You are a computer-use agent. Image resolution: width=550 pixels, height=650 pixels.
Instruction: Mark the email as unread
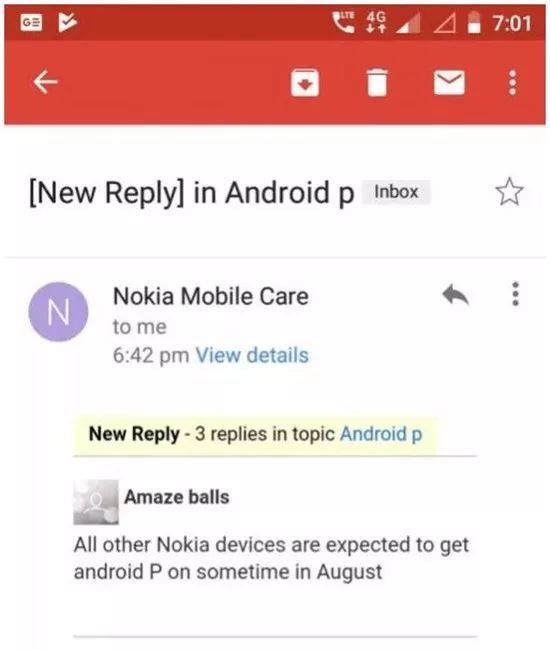[449, 82]
